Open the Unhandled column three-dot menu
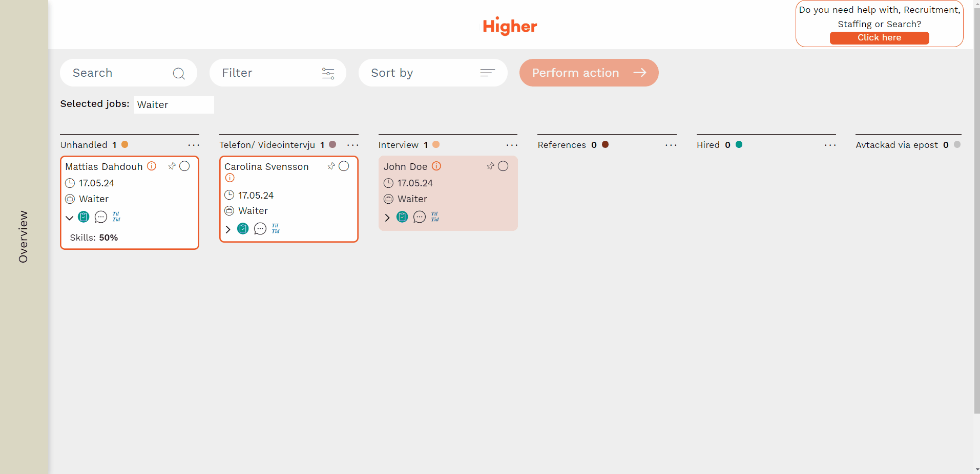Screen dimensions: 980x474 click(x=194, y=145)
